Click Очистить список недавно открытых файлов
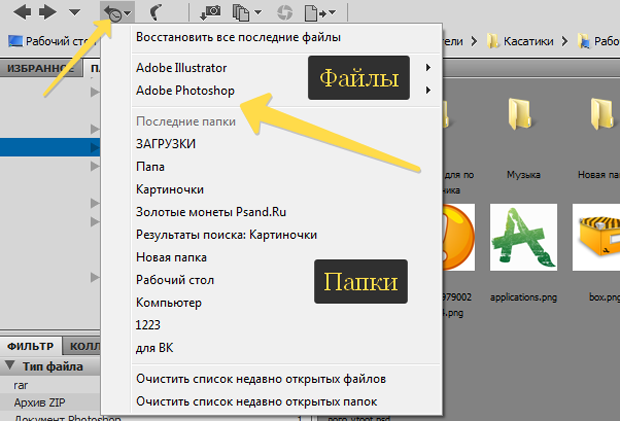 click(x=261, y=379)
